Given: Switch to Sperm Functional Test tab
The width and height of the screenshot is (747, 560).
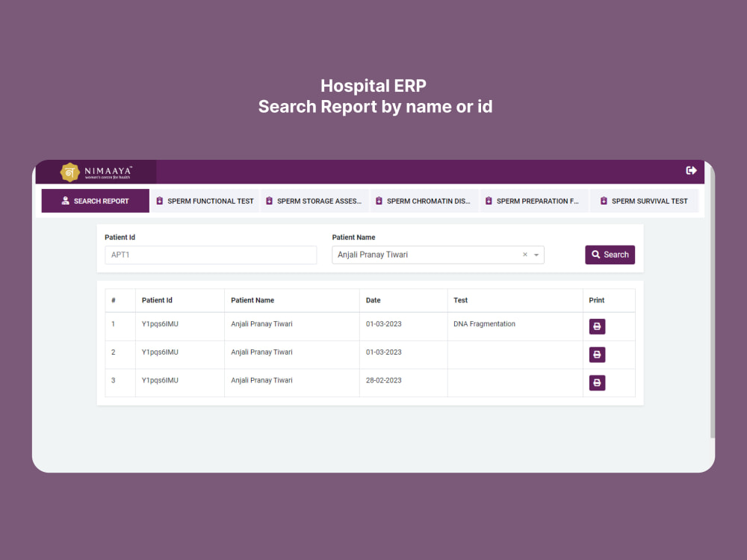Looking at the screenshot, I should (x=205, y=201).
